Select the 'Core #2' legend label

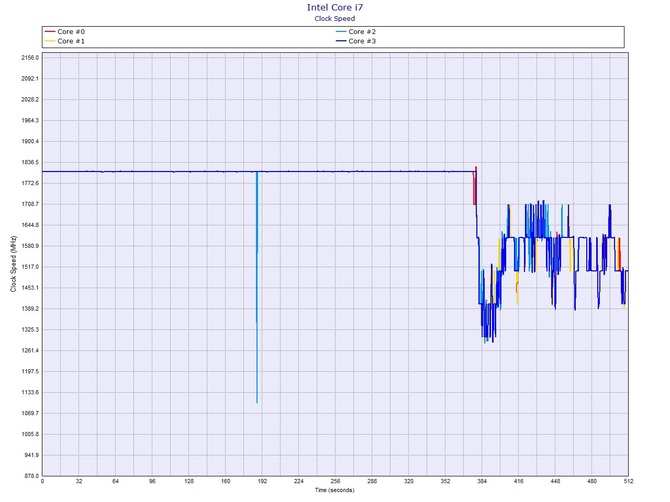click(362, 32)
